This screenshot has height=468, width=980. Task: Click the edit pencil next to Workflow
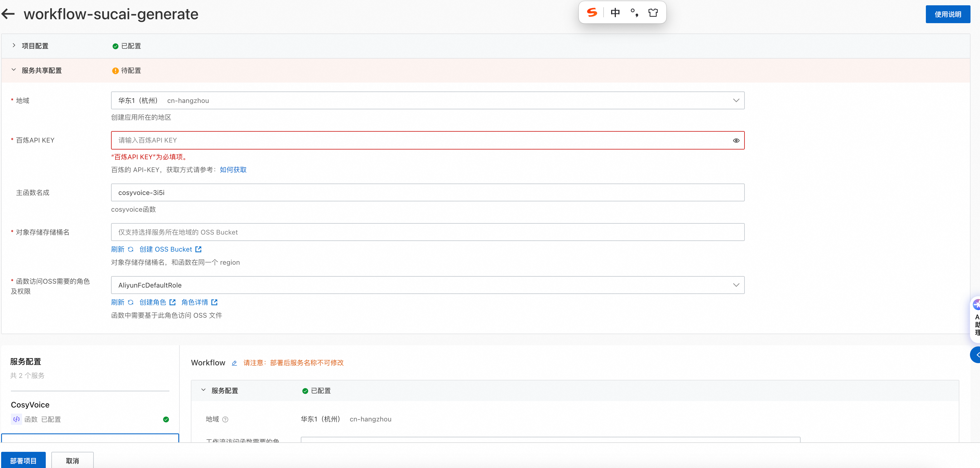click(234, 363)
